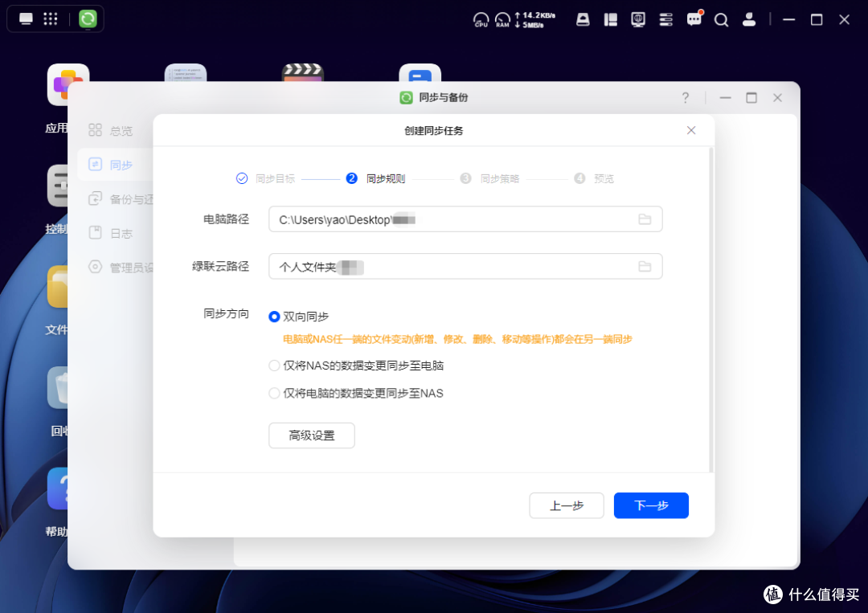Viewport: 868px width, 613px height.
Task: Go back with 上一步 button
Action: point(567,505)
